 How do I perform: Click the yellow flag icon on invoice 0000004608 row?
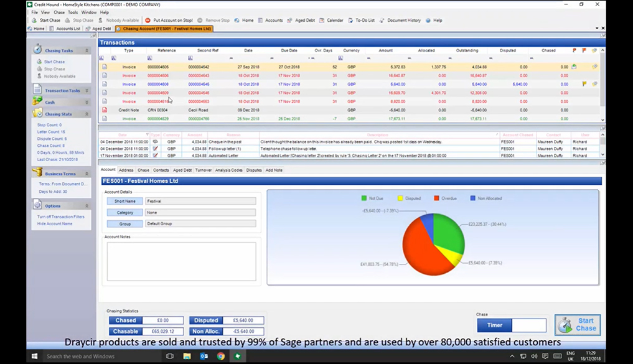584,84
